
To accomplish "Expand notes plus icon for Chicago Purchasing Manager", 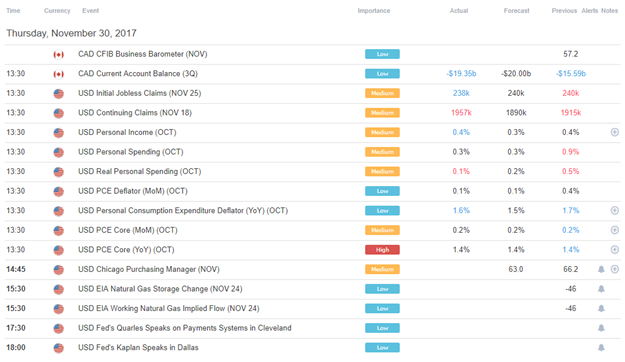I will pyautogui.click(x=615, y=269).
